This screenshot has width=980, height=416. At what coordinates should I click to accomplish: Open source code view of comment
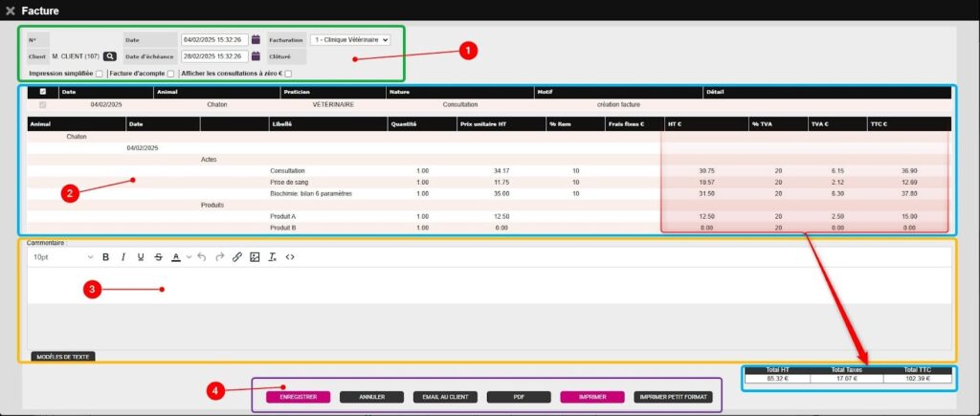(x=290, y=257)
